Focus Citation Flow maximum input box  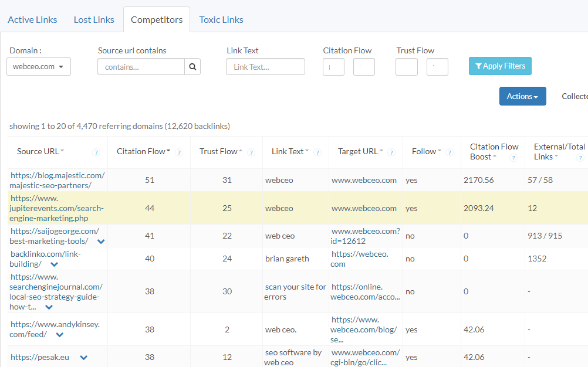(x=364, y=67)
